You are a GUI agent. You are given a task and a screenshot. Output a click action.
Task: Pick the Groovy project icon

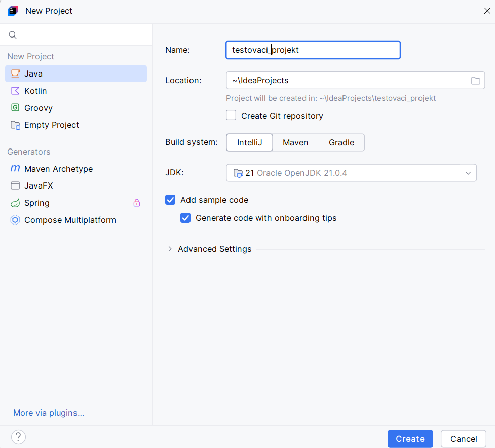click(15, 107)
